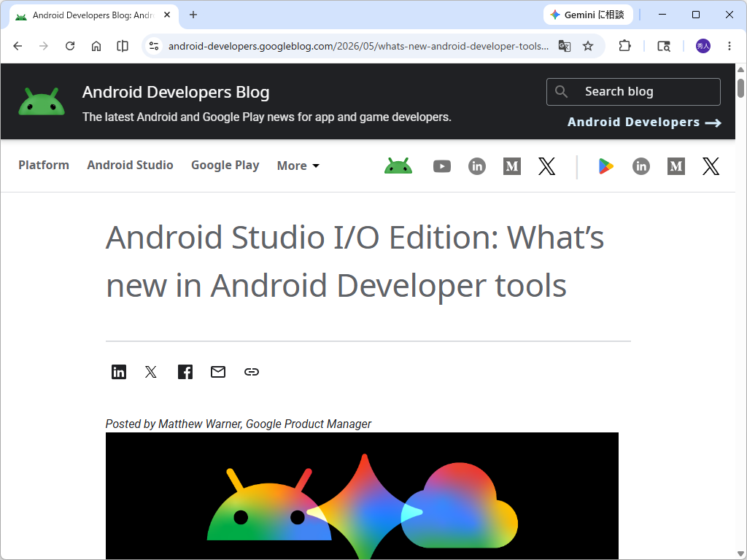Open the Google Play Medium icon
The width and height of the screenshot is (747, 560).
[x=676, y=166]
